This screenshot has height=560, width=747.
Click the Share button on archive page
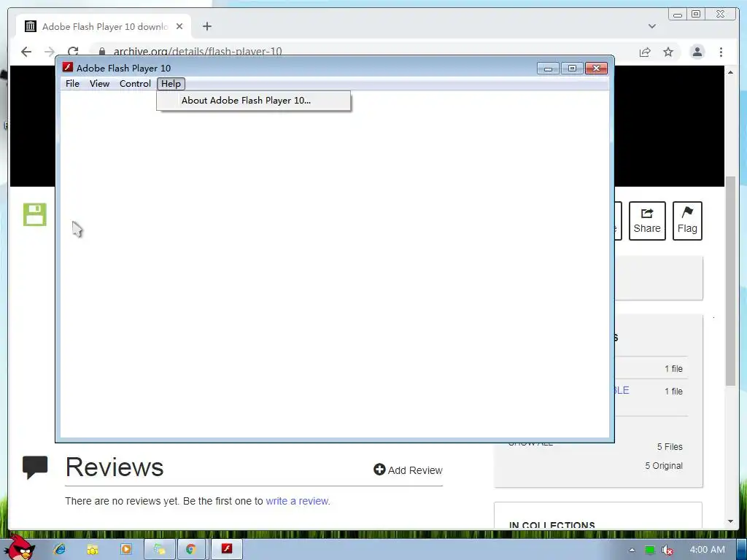coord(647,220)
